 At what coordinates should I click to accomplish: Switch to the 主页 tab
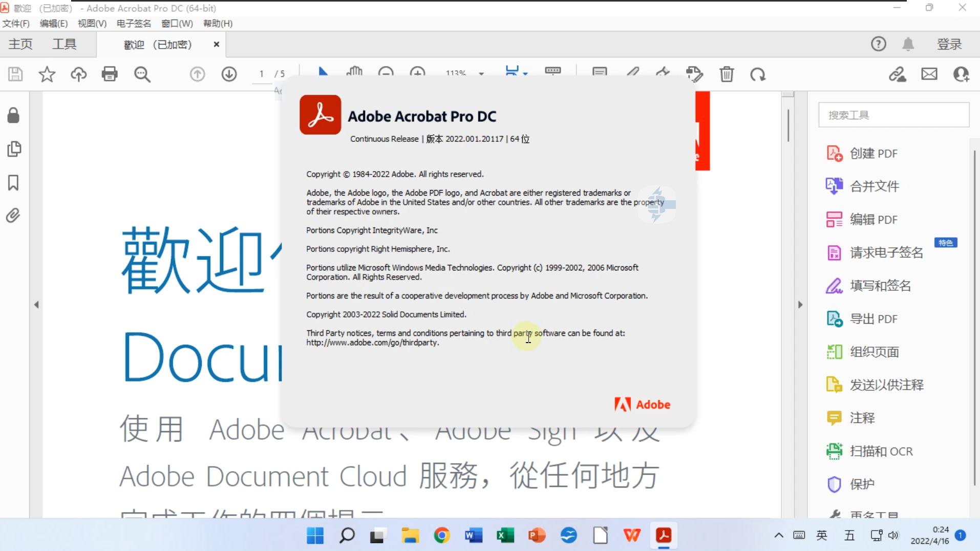point(20,44)
